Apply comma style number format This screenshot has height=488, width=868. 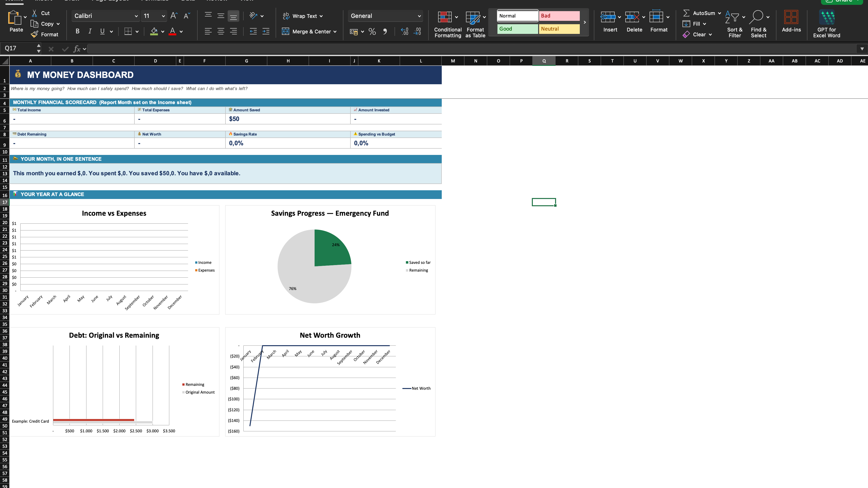385,32
